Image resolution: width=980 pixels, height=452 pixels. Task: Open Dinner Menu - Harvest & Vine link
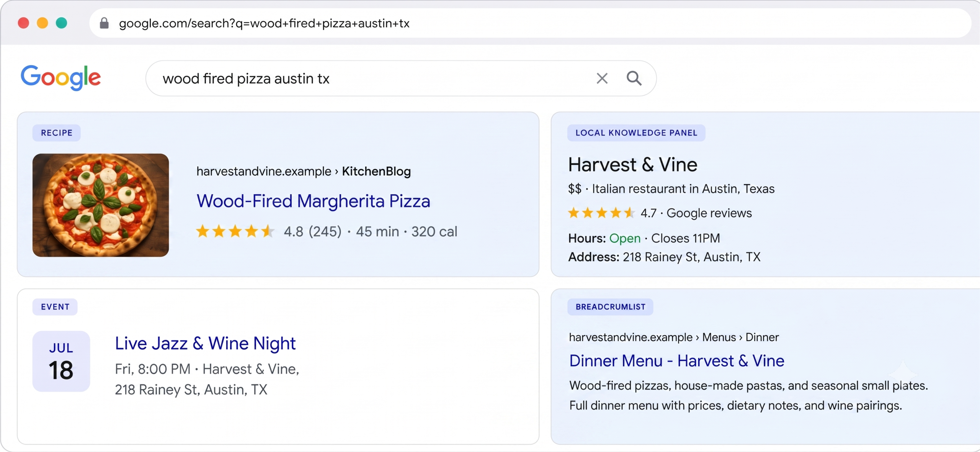[x=677, y=361]
